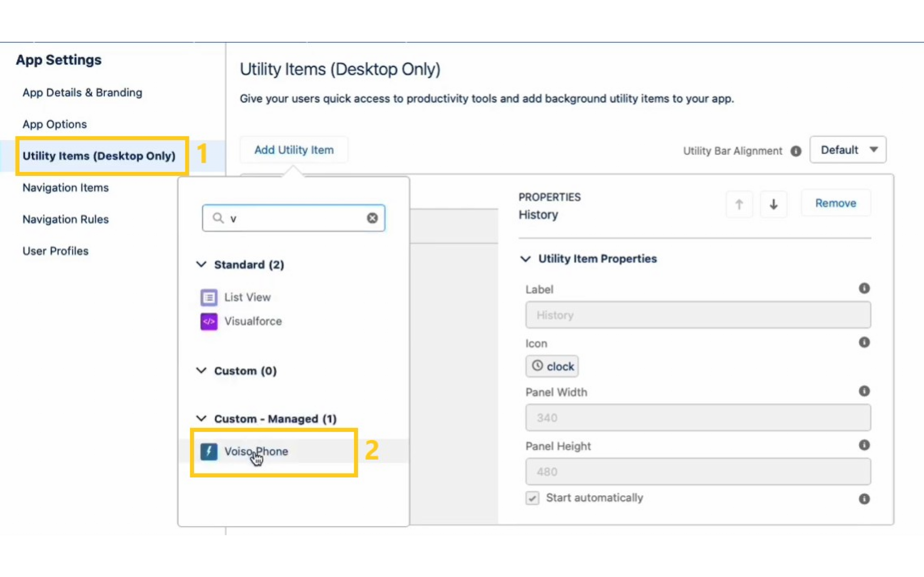This screenshot has width=924, height=577.
Task: Toggle the Start automatically checkbox
Action: pyautogui.click(x=532, y=498)
